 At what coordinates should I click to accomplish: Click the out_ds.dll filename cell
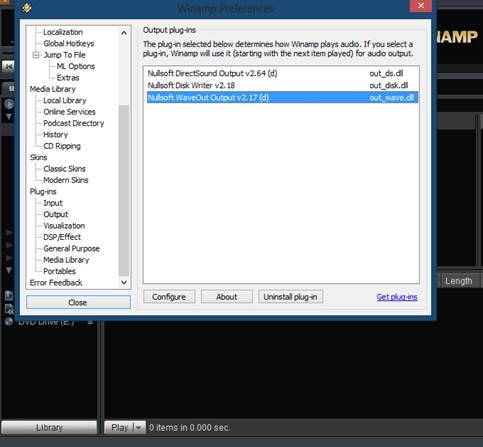click(386, 73)
